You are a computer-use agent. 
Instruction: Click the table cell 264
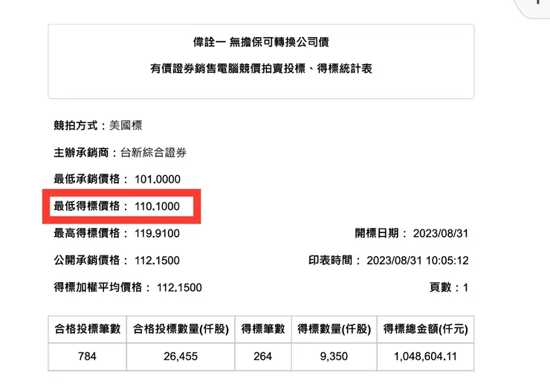(262, 356)
